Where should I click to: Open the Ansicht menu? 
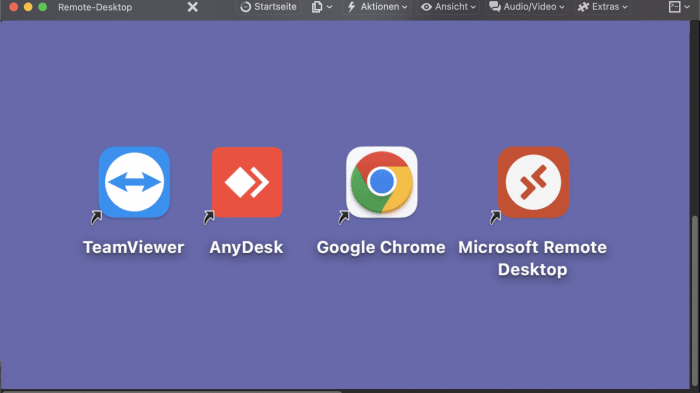[x=448, y=7]
